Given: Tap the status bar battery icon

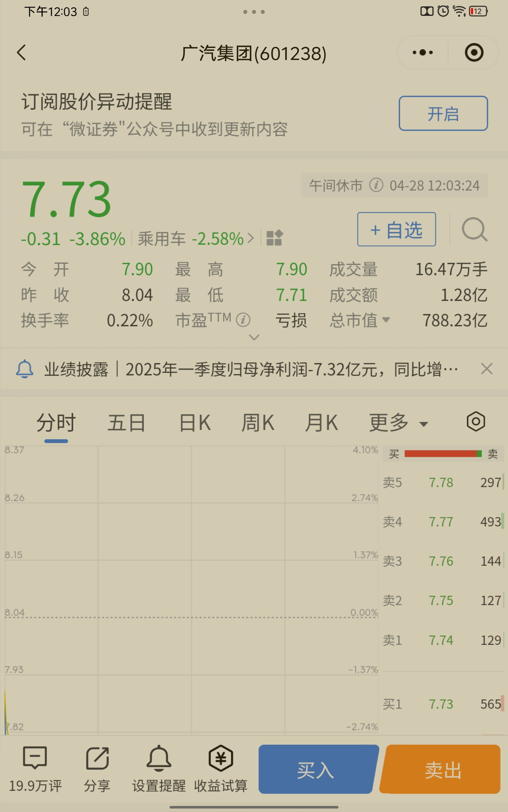Looking at the screenshot, I should [x=478, y=11].
